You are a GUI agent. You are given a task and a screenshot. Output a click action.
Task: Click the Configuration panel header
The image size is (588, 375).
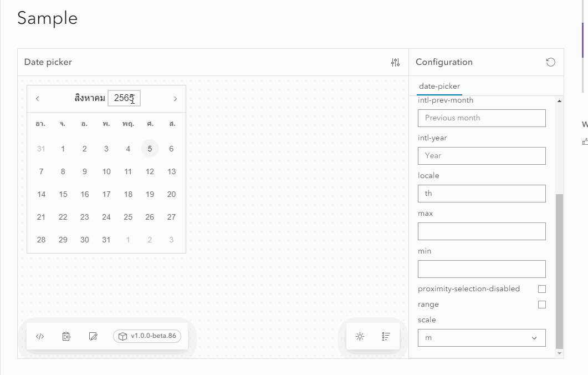click(443, 62)
